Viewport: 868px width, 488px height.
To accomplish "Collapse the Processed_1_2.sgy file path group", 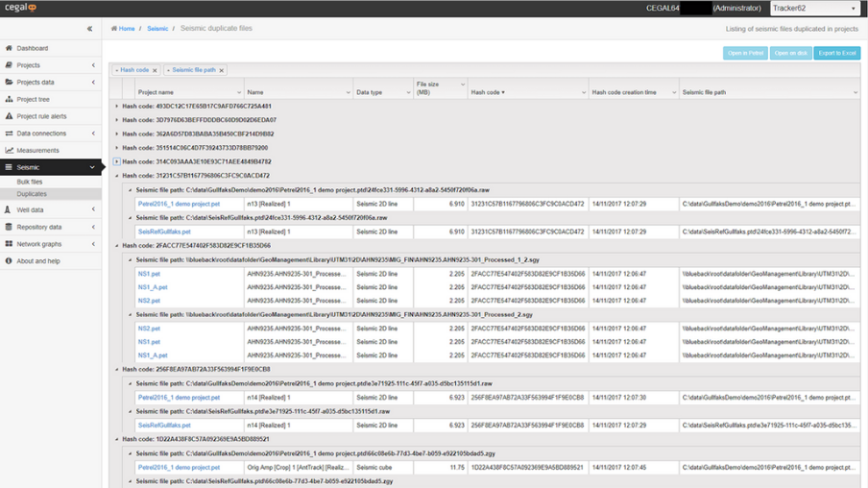I will coord(130,259).
